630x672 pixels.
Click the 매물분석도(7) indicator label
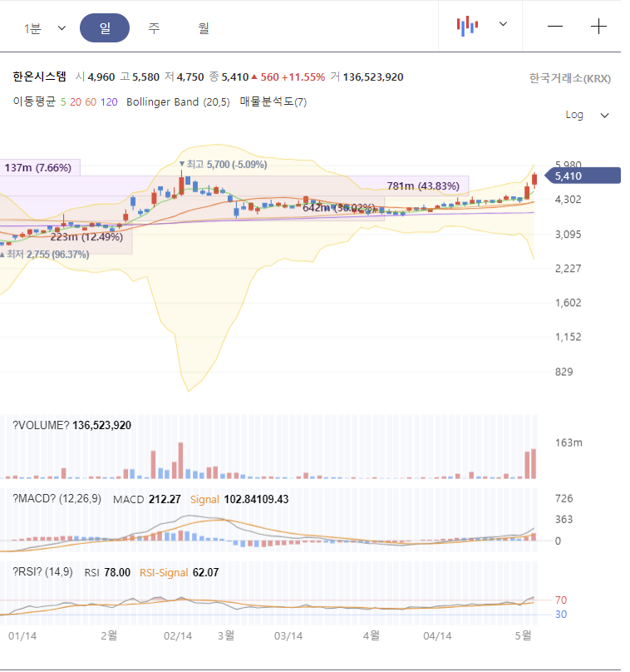point(273,102)
